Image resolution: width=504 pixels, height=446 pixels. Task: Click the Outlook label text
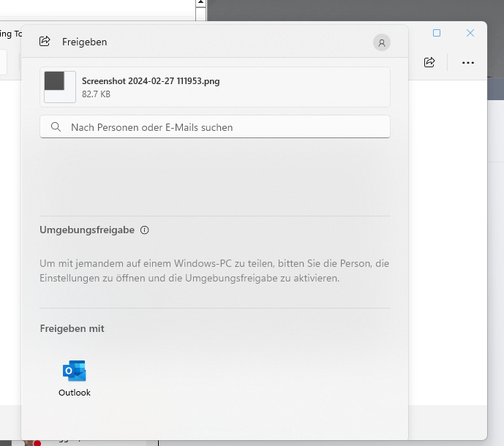click(x=75, y=393)
